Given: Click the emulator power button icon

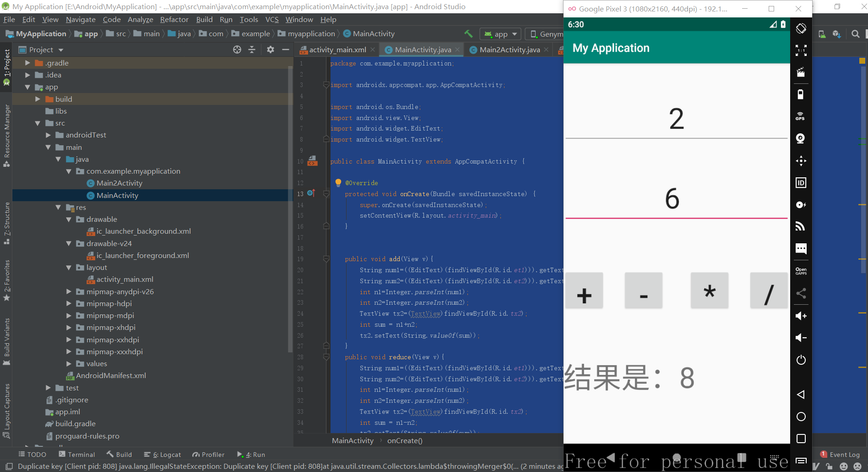Looking at the screenshot, I should pos(801,360).
